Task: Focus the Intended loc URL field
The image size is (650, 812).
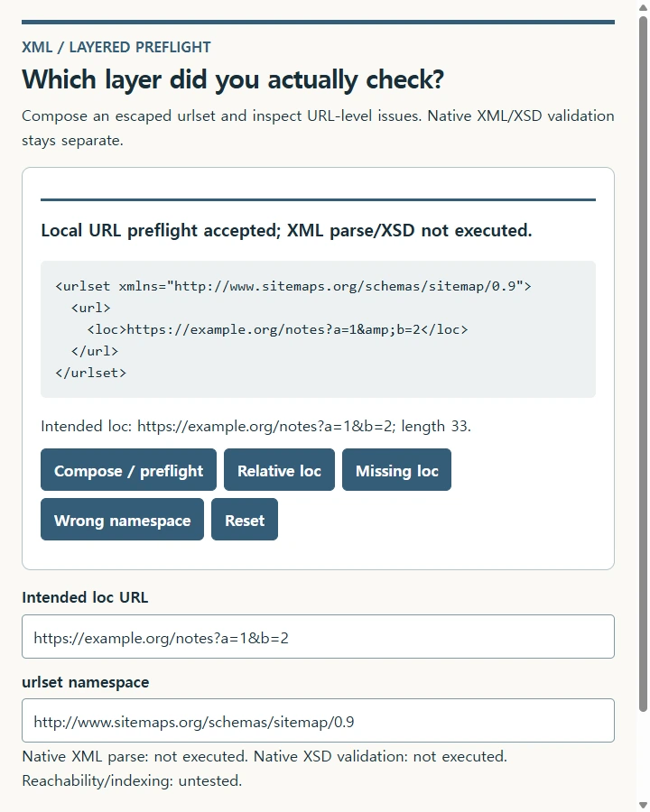Action: point(319,637)
